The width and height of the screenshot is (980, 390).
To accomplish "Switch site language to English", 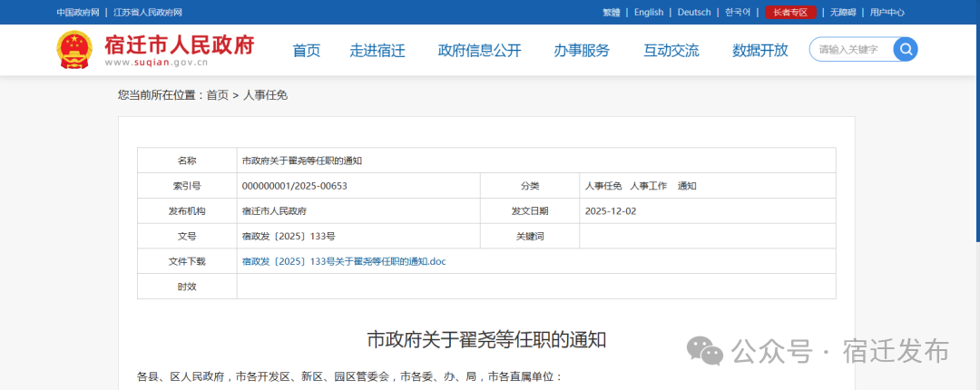I will 649,12.
